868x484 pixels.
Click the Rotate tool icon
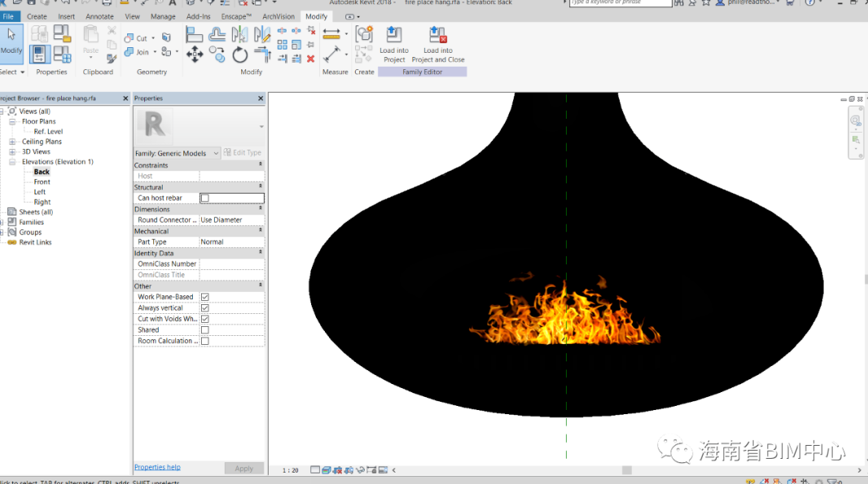(239, 55)
